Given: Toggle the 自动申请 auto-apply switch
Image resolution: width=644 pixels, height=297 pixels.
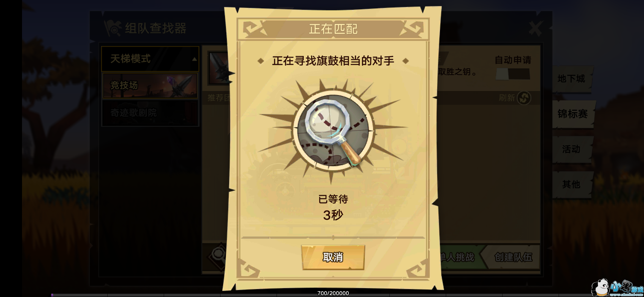Looking at the screenshot, I should pos(513,74).
